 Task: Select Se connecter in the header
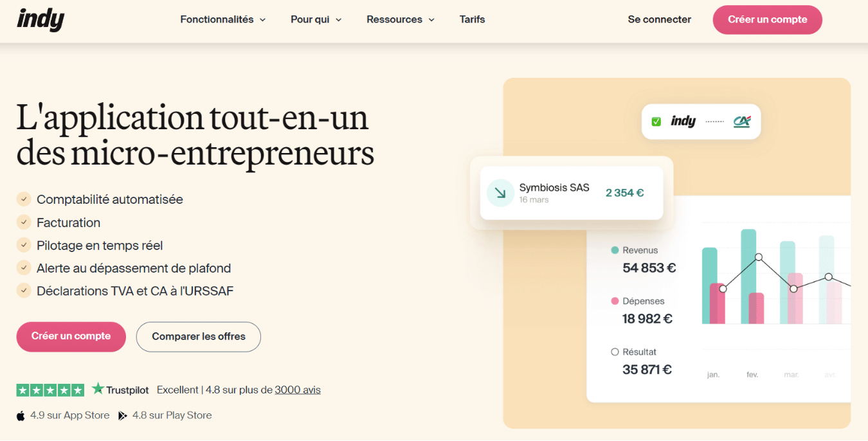[x=659, y=19]
